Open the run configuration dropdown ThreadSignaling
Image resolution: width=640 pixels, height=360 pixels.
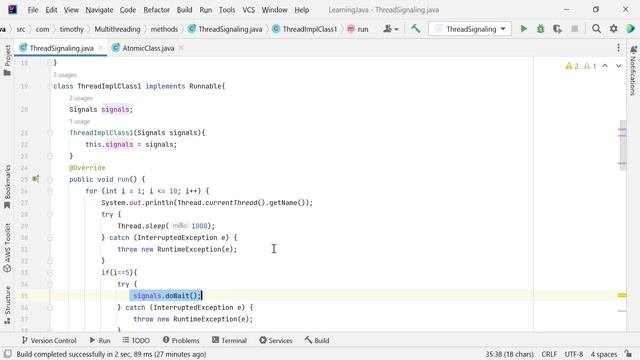470,29
